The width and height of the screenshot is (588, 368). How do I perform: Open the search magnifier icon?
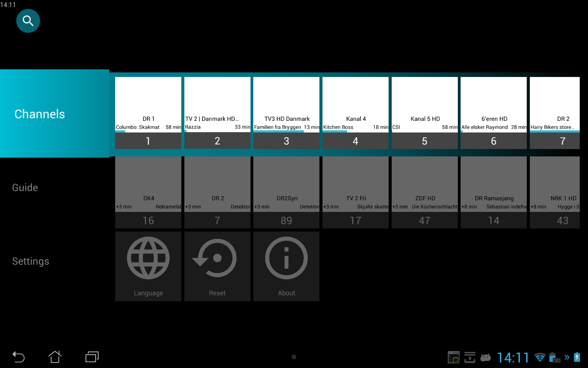28,21
